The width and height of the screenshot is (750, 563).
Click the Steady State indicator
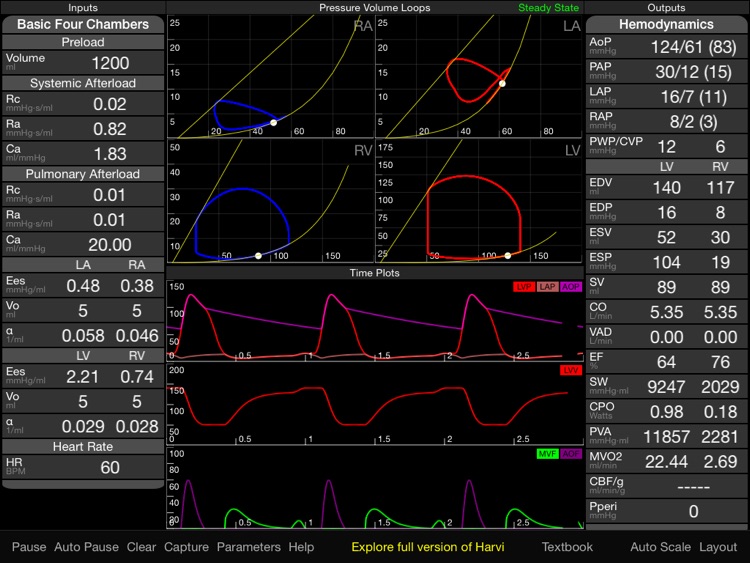click(x=548, y=8)
